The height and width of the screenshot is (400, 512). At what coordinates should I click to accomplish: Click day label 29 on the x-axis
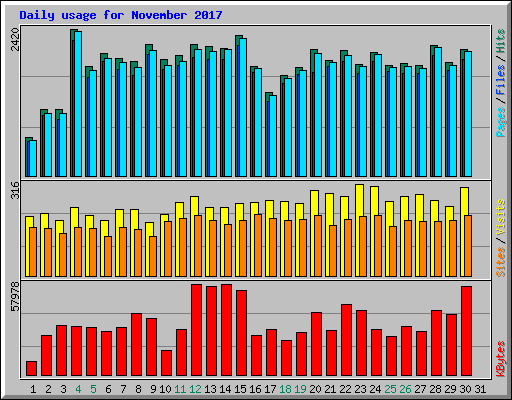pyautogui.click(x=450, y=389)
